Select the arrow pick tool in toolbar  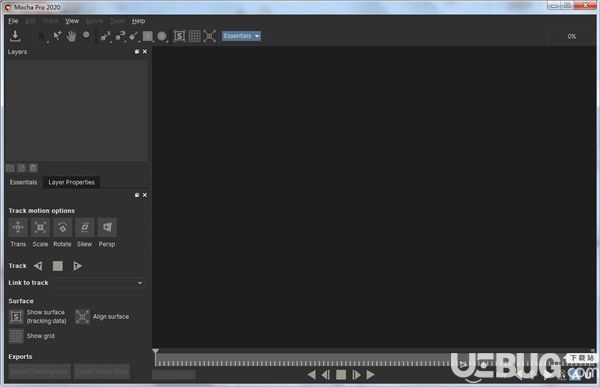(42, 36)
